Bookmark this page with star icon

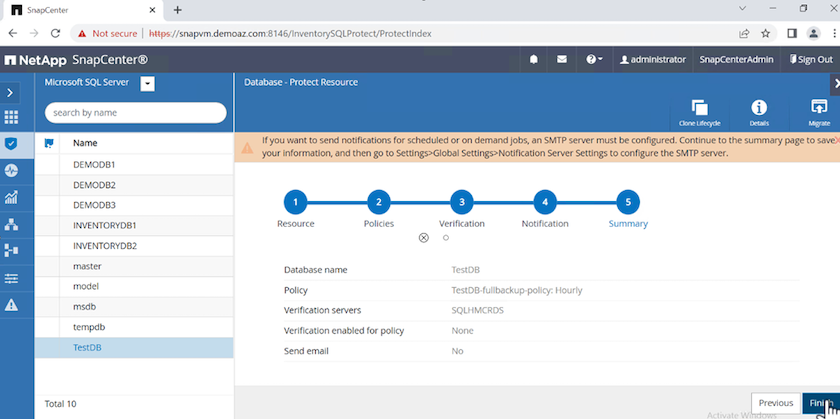[x=766, y=33]
